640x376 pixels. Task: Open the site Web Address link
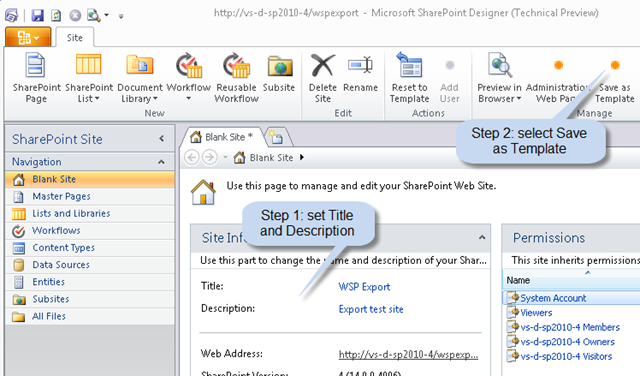tap(408, 354)
